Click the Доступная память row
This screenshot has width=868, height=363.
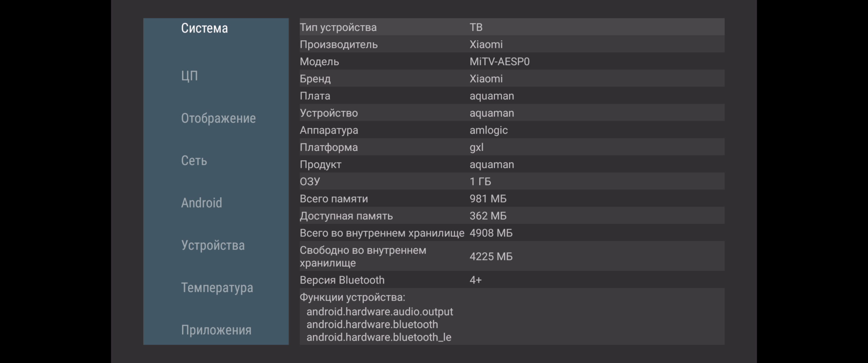[511, 216]
